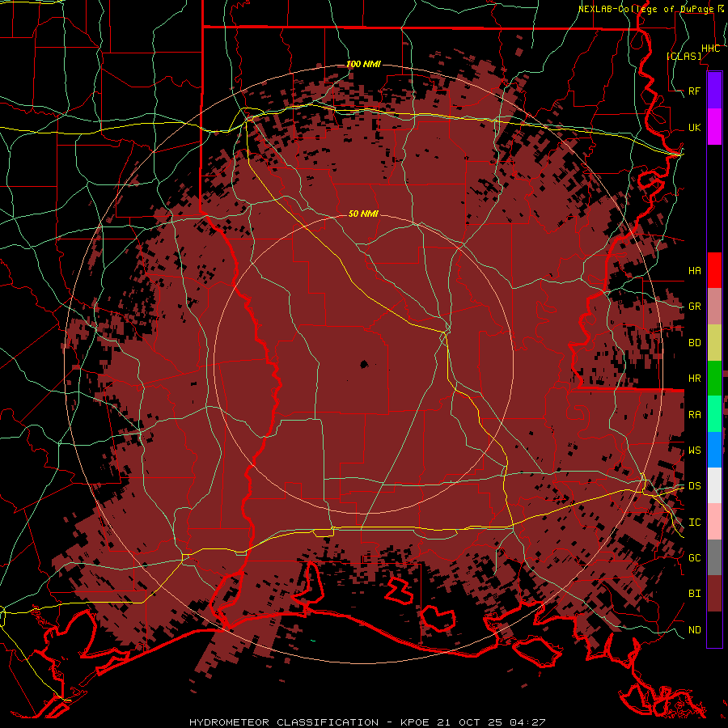This screenshot has height=728, width=728.
Task: Click the blue WS legend swatch
Action: 714,450
